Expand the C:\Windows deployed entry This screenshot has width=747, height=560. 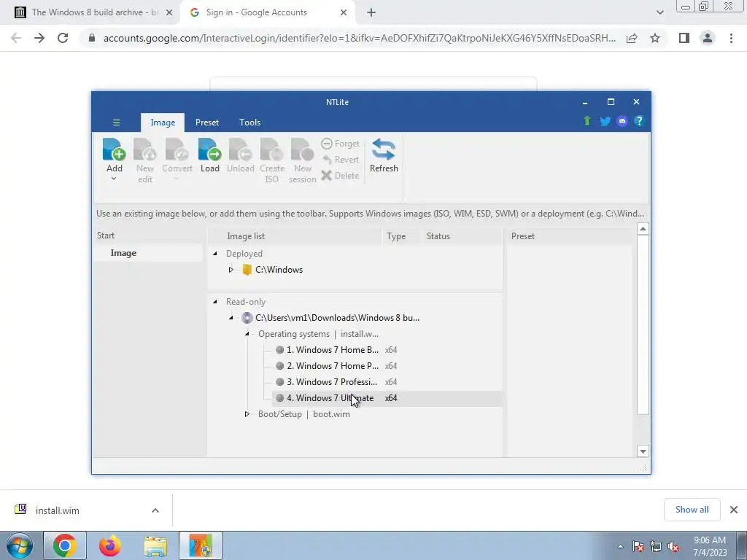pyautogui.click(x=231, y=270)
